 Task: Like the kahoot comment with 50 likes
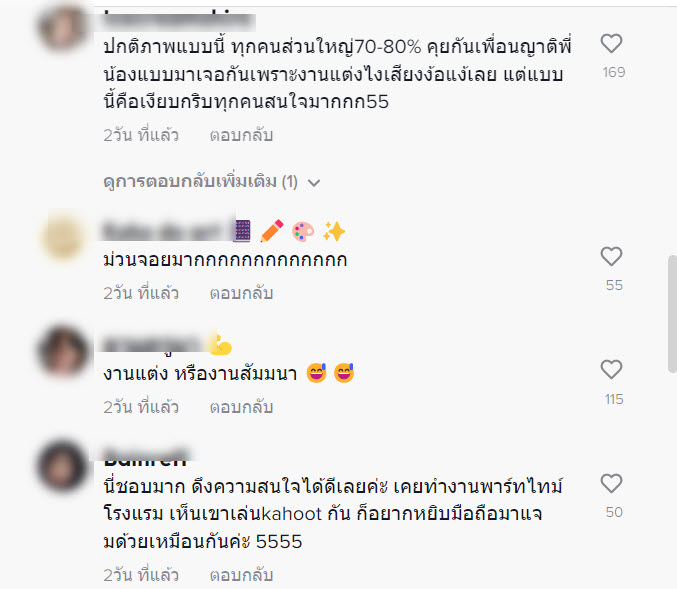tap(611, 483)
